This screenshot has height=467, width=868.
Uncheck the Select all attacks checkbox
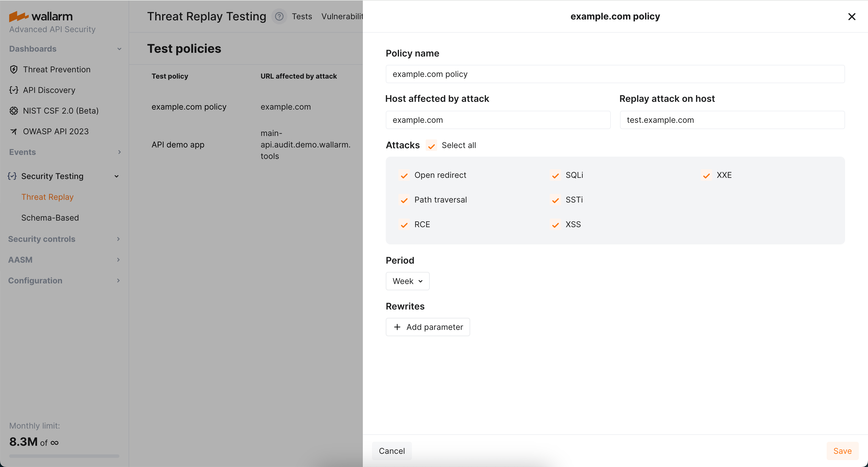click(x=431, y=145)
